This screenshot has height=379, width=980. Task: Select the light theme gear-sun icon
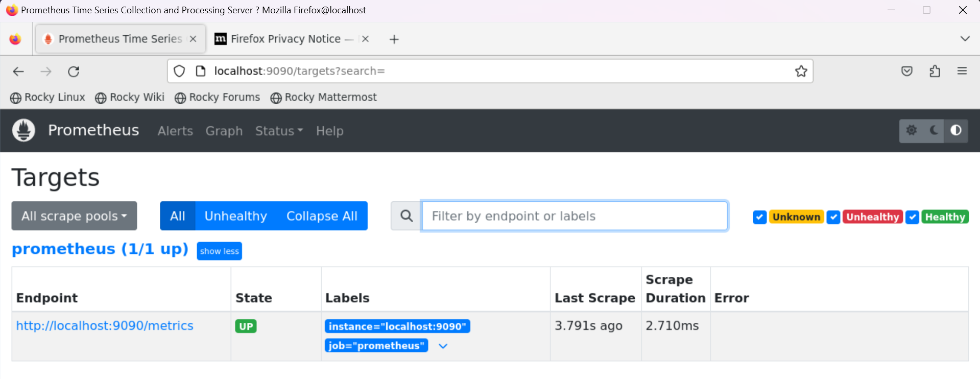[912, 130]
